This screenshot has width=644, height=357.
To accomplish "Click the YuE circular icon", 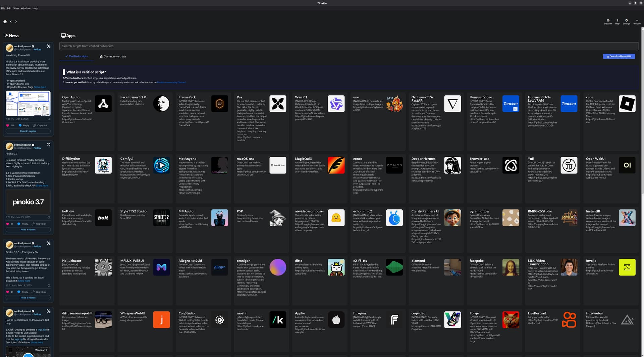I will 569,165.
